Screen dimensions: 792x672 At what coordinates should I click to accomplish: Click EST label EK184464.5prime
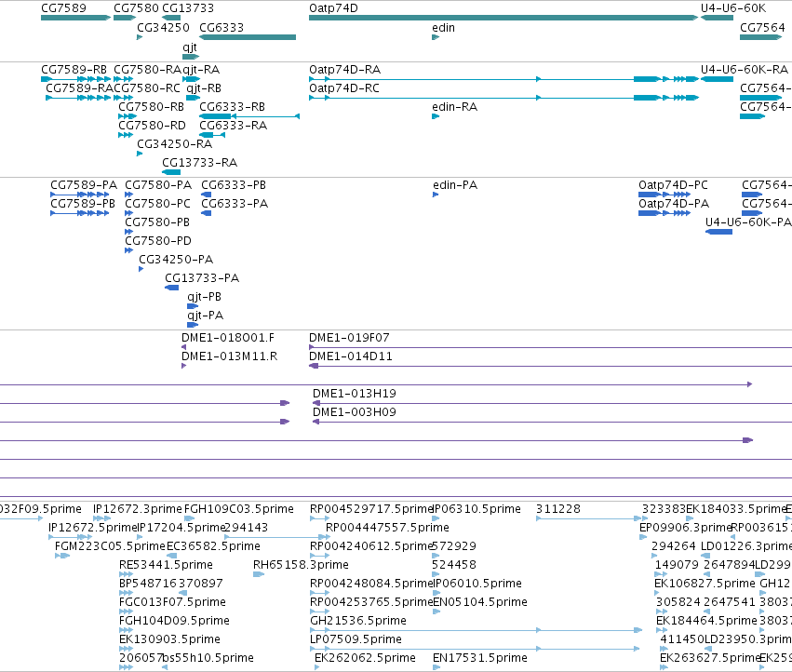coord(706,621)
